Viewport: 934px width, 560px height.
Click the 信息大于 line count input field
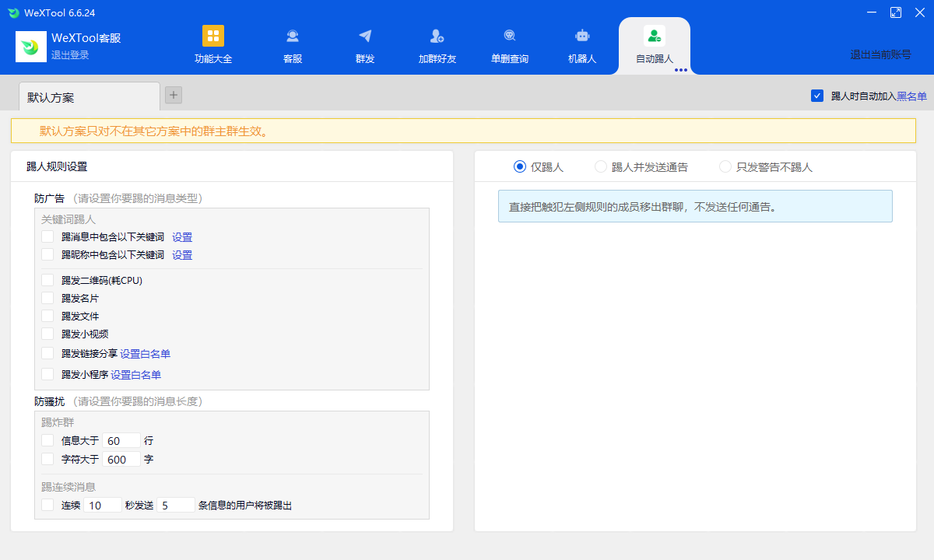121,440
